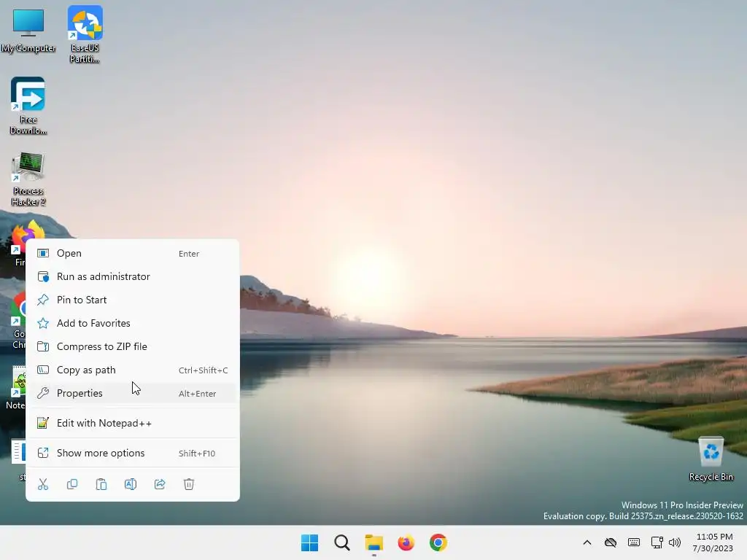
Task: Choose Run as administrator
Action: pos(132,276)
